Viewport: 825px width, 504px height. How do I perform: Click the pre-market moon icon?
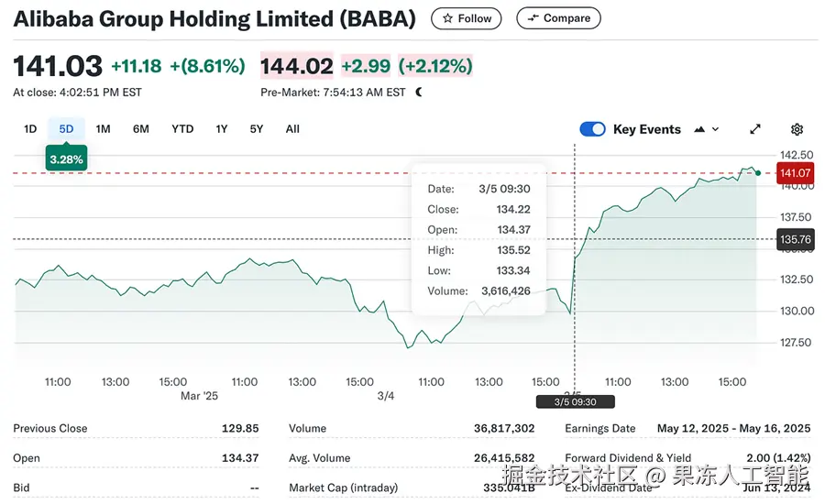tap(419, 92)
